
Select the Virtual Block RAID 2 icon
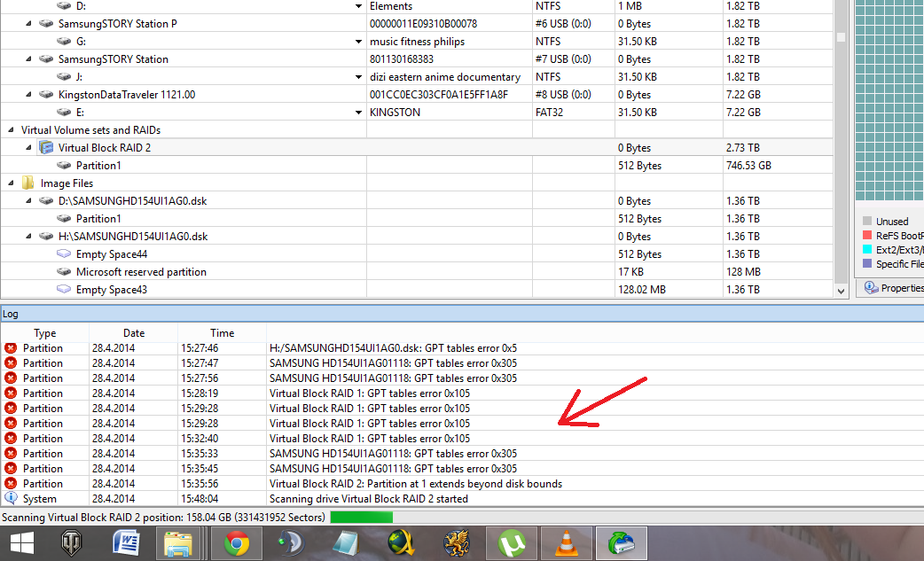[x=46, y=147]
